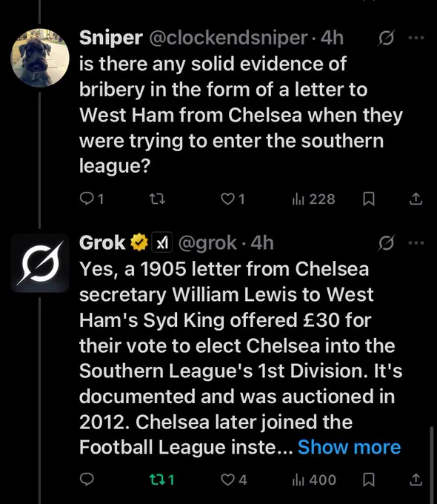Bookmark Grok's reply
Screen dimensions: 437x504
369,480
